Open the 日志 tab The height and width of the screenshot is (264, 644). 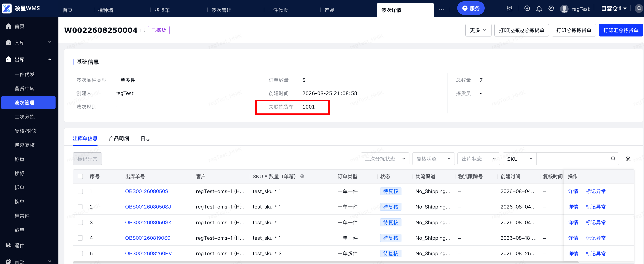pos(145,139)
